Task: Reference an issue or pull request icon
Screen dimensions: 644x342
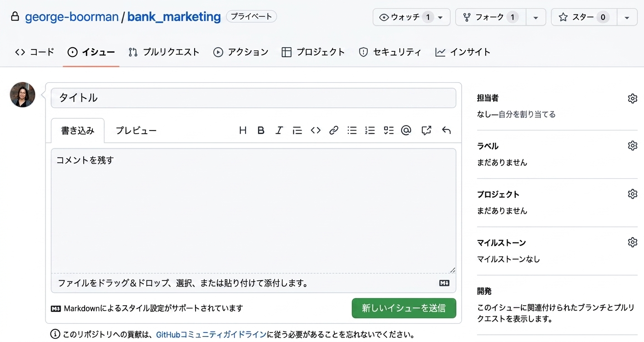Action: (426, 131)
